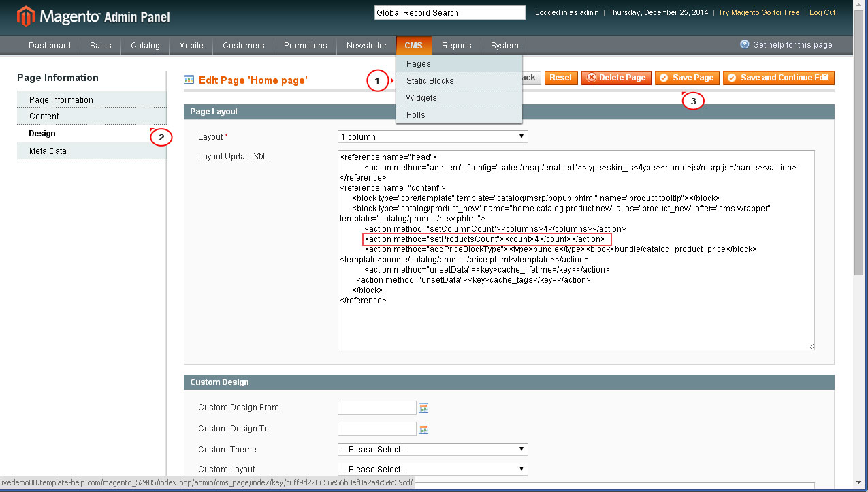This screenshot has width=868, height=492.
Task: Click inside the Layout Update XML textarea
Action: pyautogui.click(x=576, y=250)
